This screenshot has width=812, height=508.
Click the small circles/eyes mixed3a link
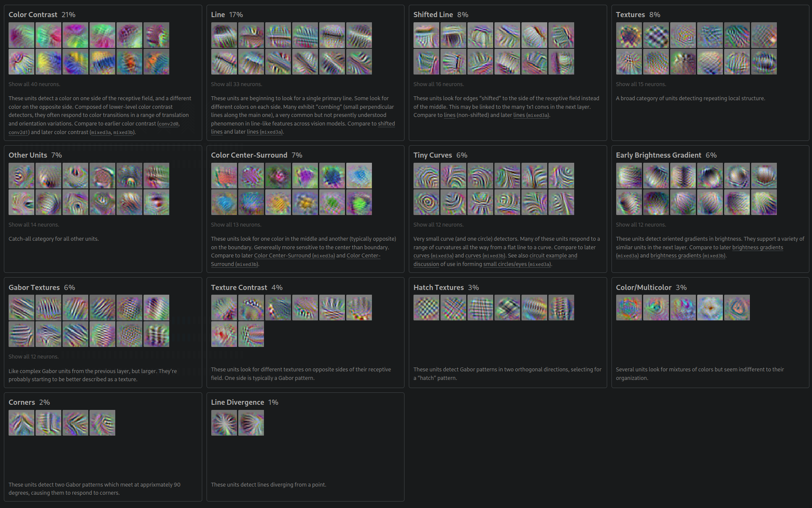(x=517, y=264)
